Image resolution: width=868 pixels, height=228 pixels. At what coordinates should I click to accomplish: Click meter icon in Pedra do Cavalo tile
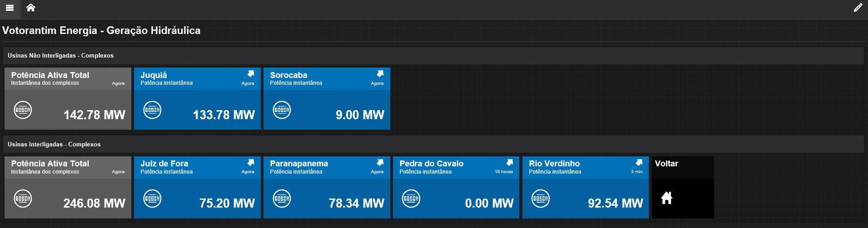coord(411,199)
